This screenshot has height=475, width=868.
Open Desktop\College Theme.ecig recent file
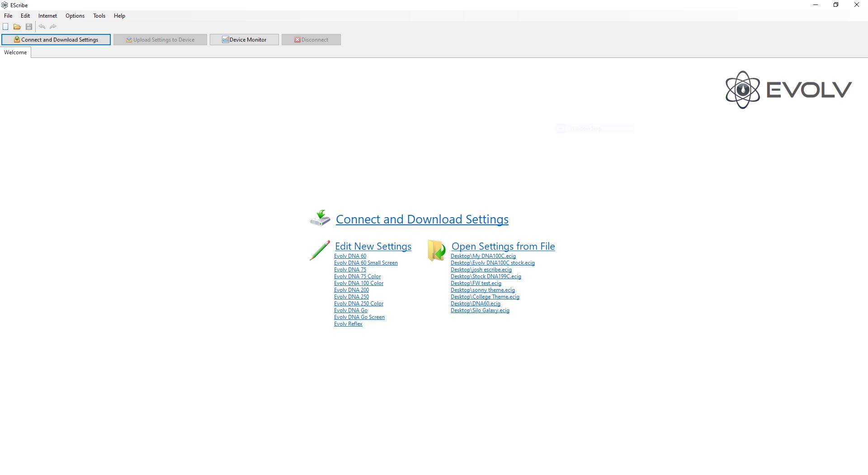tap(485, 297)
